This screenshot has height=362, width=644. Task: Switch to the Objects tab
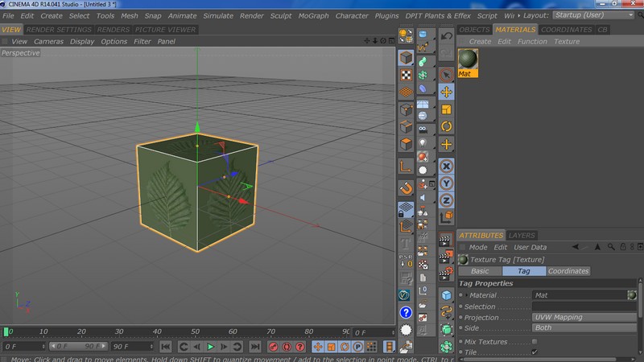click(x=474, y=30)
